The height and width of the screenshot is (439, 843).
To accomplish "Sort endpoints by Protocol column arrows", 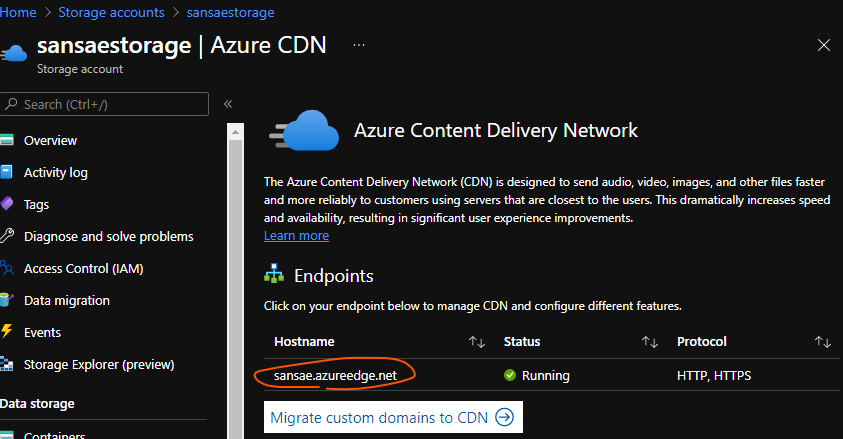I will [x=823, y=342].
